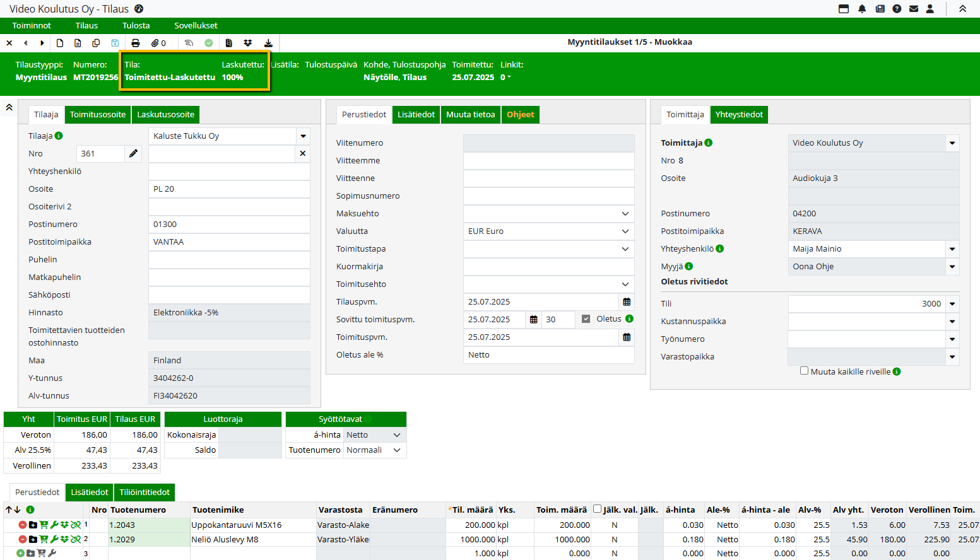Toggle the Oletus checkbox

point(586,319)
